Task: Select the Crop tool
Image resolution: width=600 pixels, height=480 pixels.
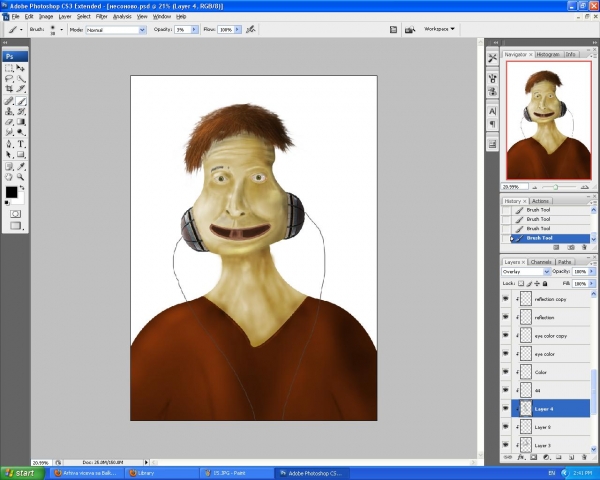Action: pyautogui.click(x=9, y=89)
